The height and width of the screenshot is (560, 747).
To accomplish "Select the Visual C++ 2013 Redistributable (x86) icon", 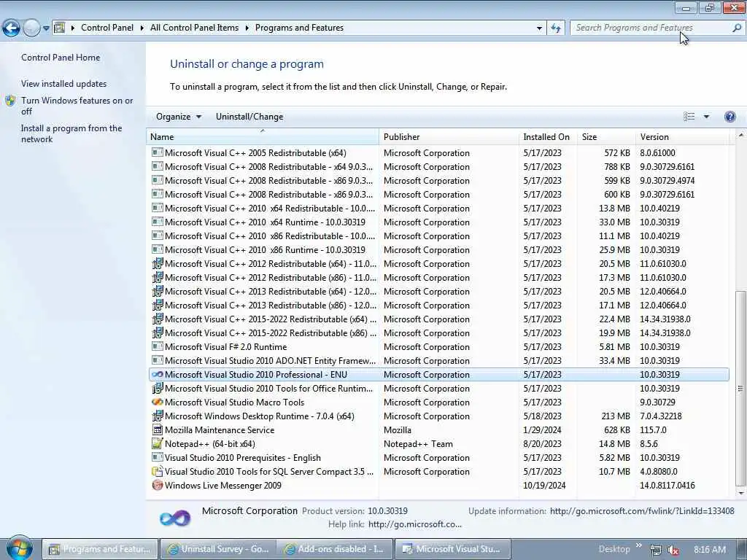I will (158, 305).
